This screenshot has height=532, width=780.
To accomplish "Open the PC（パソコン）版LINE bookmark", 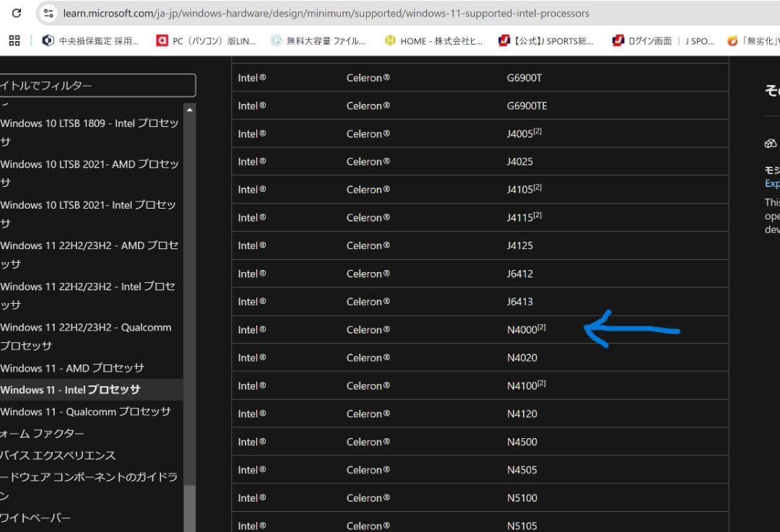I will coord(206,41).
